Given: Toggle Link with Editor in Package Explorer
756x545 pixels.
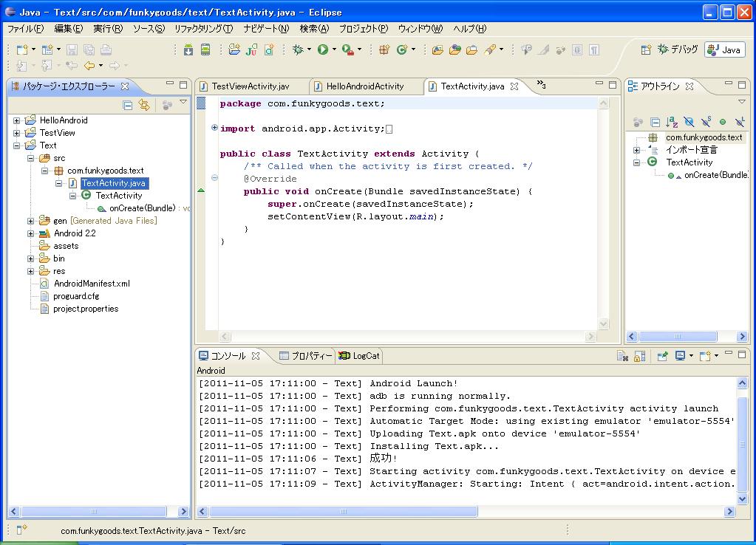Looking at the screenshot, I should pyautogui.click(x=144, y=105).
